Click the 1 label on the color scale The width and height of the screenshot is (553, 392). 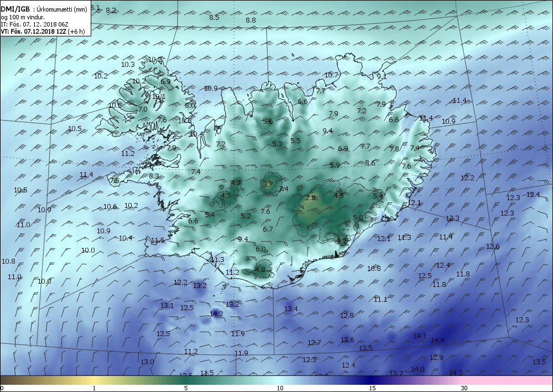(94, 388)
